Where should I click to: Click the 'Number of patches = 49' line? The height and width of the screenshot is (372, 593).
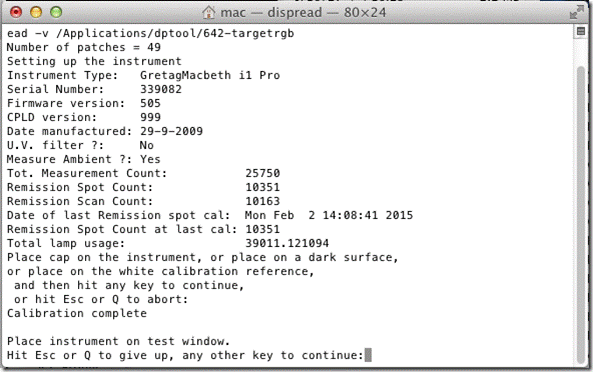click(x=84, y=47)
